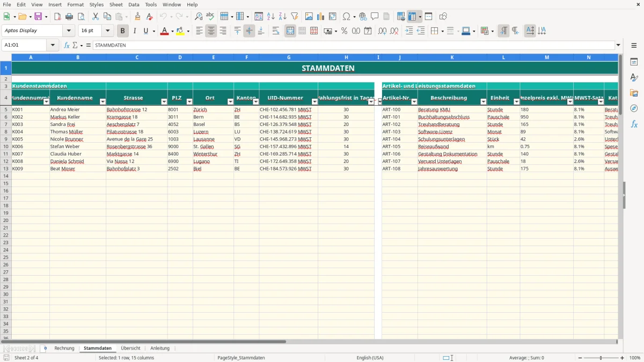Export directly as PDF
Screen dimensions: 644x362
57,17
